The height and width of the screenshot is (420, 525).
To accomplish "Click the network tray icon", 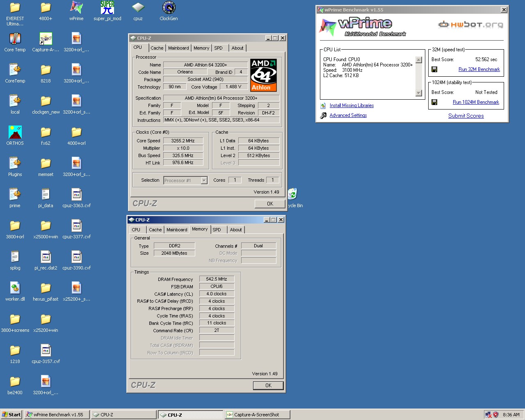I will tap(488, 415).
